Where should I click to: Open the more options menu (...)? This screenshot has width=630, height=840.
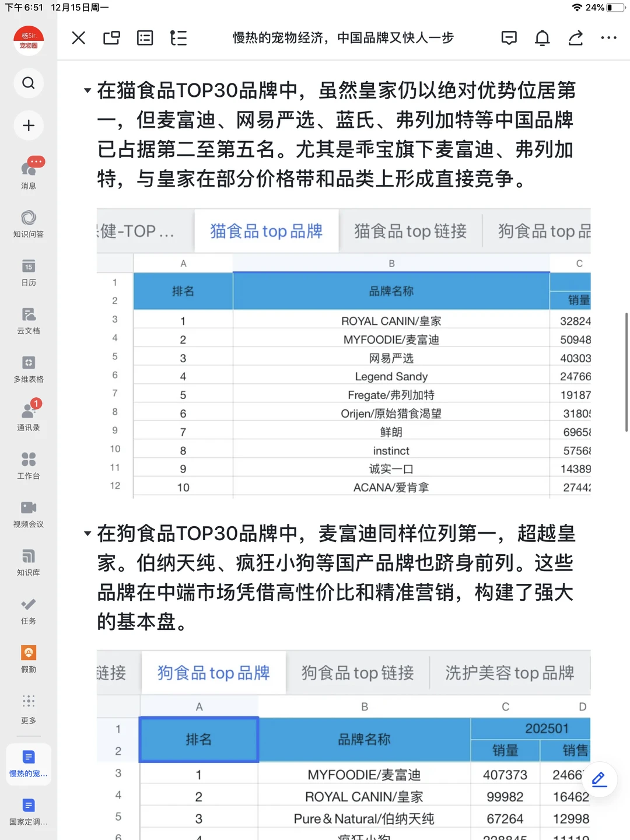609,38
